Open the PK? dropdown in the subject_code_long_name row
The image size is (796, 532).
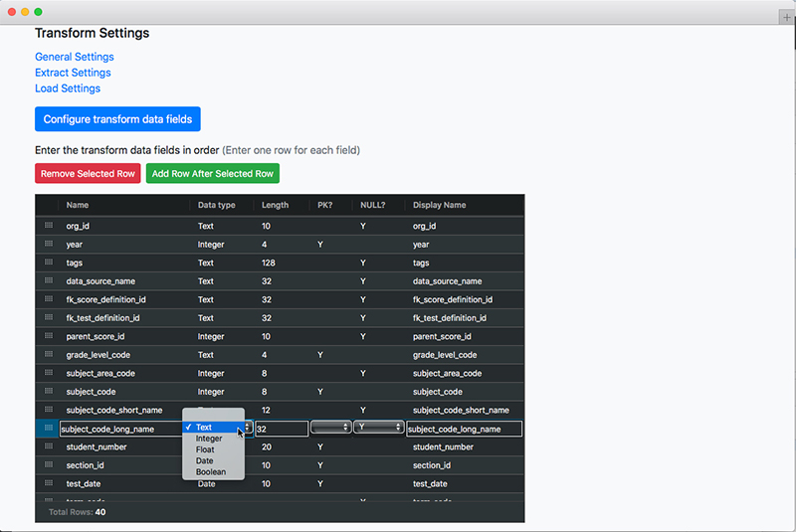click(330, 428)
